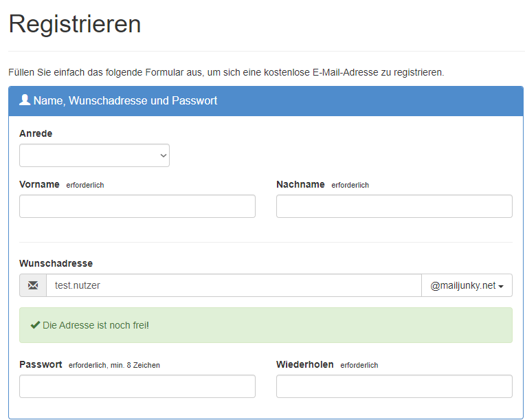Click the Nachname field label
Screen dimensions: 525x420
(300, 184)
